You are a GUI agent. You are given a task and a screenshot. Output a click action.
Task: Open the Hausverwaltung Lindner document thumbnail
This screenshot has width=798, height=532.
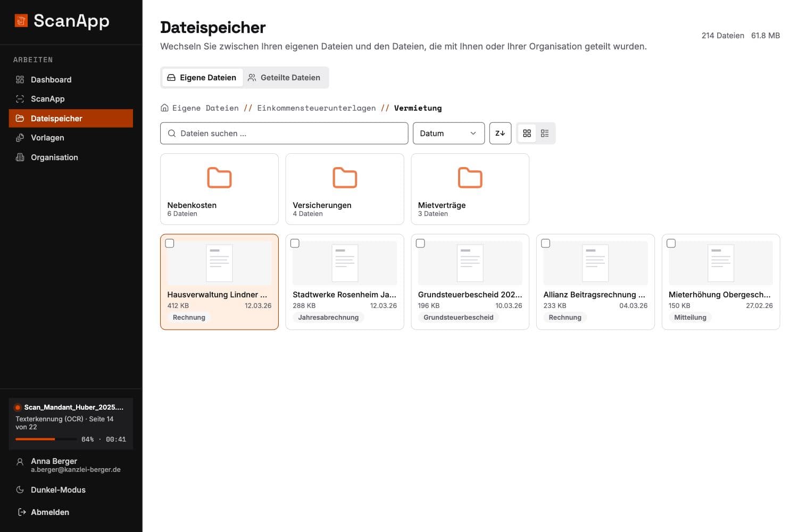219,263
